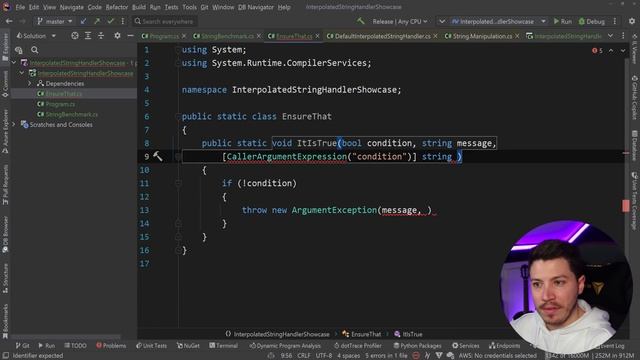Click the update project arrow icon
The image size is (640, 360).
tap(83, 21)
